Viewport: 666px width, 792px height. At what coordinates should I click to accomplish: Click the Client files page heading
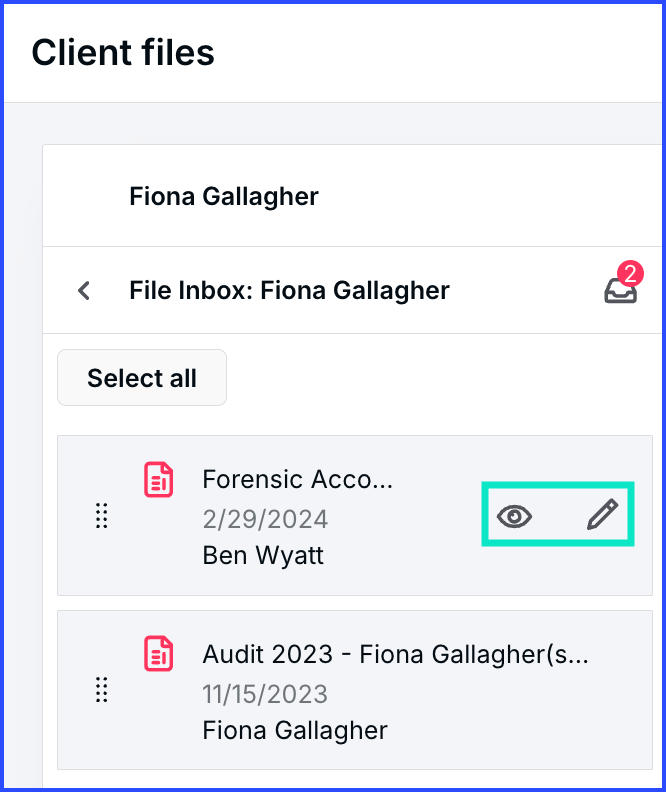coord(123,53)
